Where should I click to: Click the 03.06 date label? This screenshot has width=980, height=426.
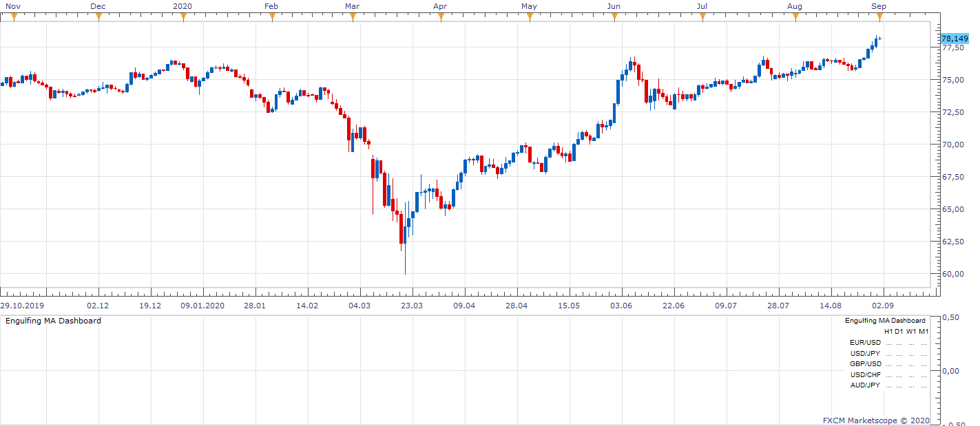(x=621, y=306)
